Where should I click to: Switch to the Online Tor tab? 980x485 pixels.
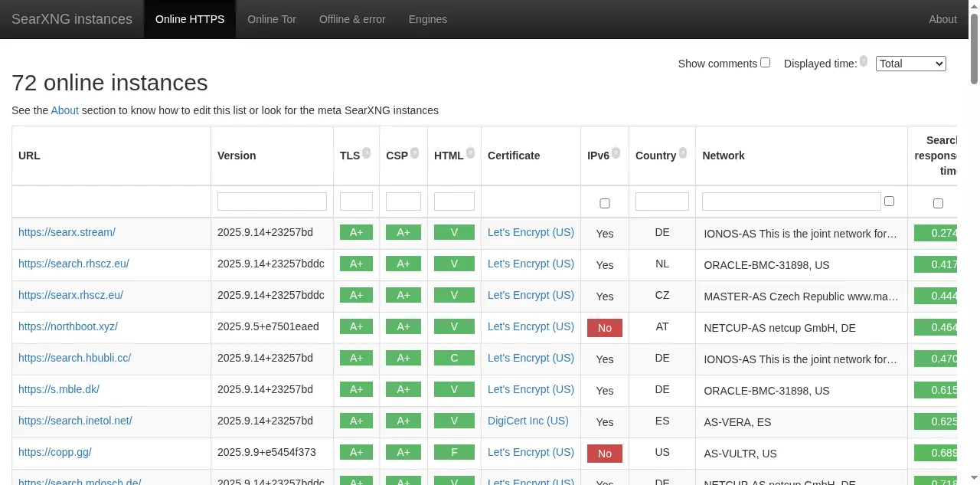pyautogui.click(x=272, y=19)
